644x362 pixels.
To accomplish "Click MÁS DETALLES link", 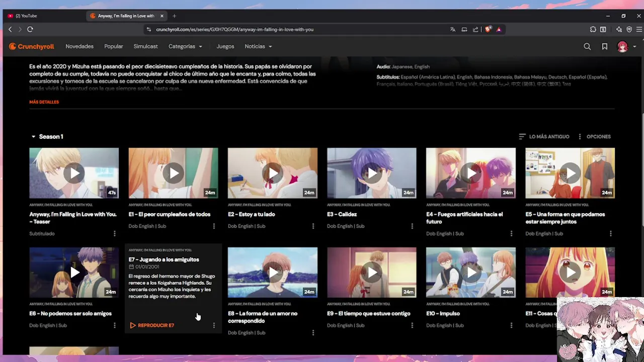I will point(44,102).
